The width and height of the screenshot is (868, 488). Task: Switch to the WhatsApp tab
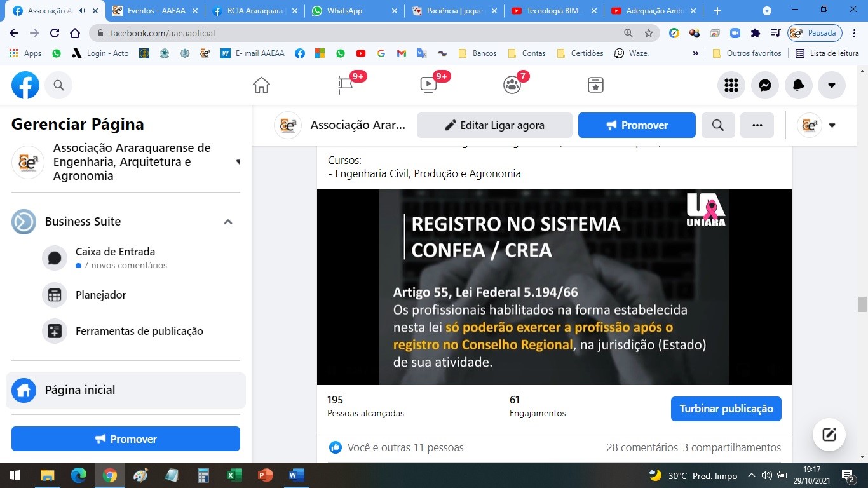[353, 11]
